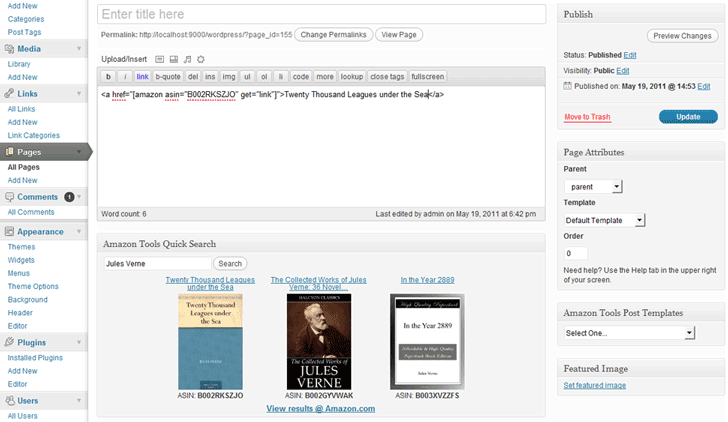
Task: Open Amazon Tools Post Templates Select One dropdown
Action: point(630,333)
